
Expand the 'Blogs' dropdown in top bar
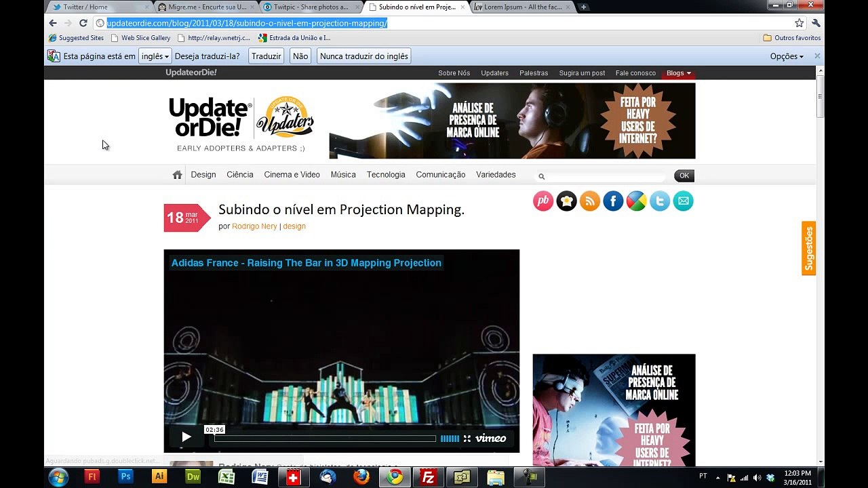(679, 73)
